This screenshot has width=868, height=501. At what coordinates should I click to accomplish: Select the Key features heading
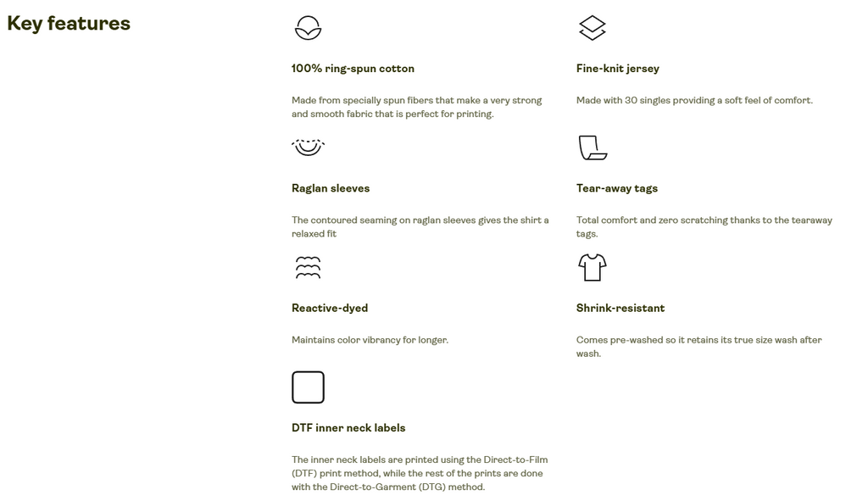pyautogui.click(x=69, y=24)
